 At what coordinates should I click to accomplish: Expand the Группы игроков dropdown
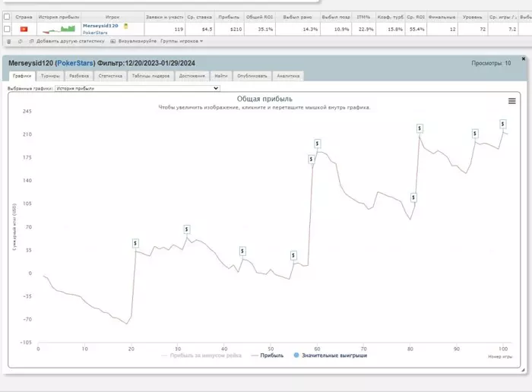point(182,41)
